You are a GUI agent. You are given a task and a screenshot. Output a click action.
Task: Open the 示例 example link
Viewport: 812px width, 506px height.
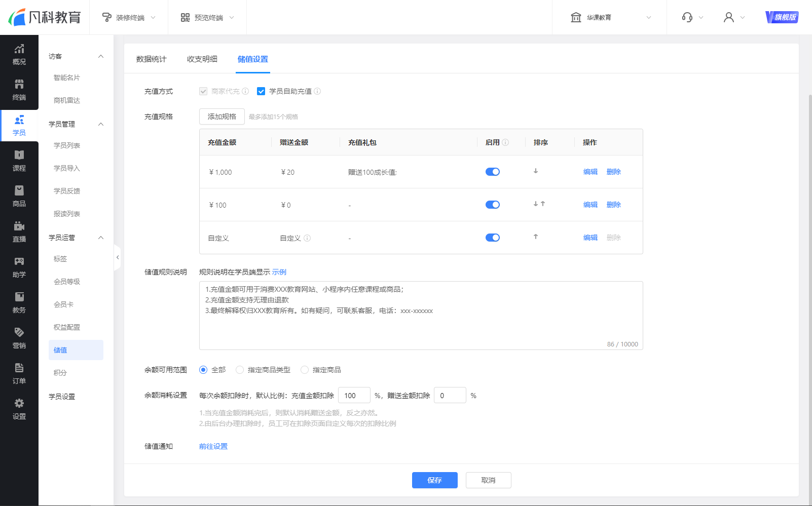pyautogui.click(x=279, y=272)
